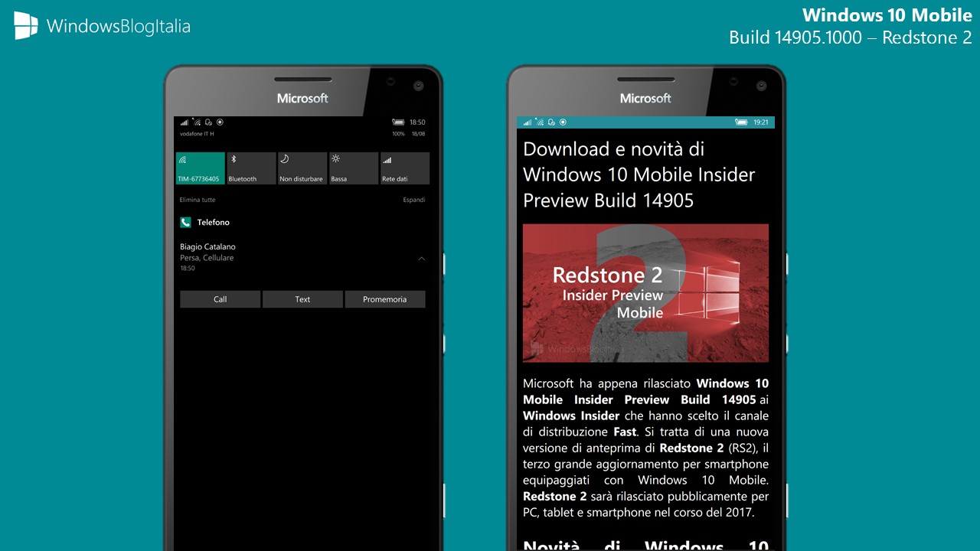Image resolution: width=980 pixels, height=551 pixels.
Task: Click the WindowsBlogItalia logo in the corner
Action: tap(102, 26)
